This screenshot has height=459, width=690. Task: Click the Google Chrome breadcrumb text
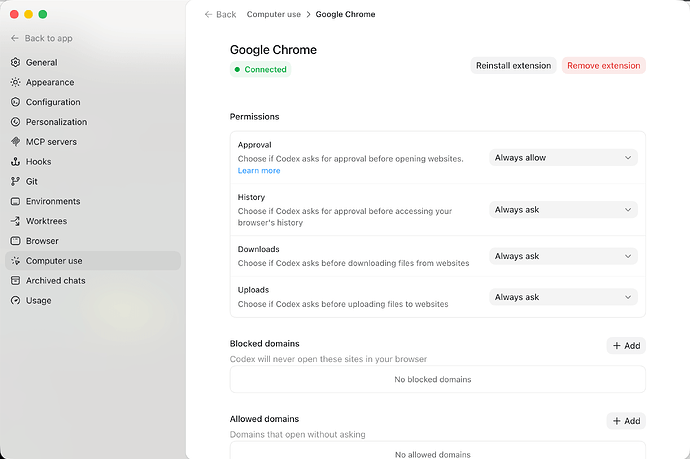click(345, 15)
